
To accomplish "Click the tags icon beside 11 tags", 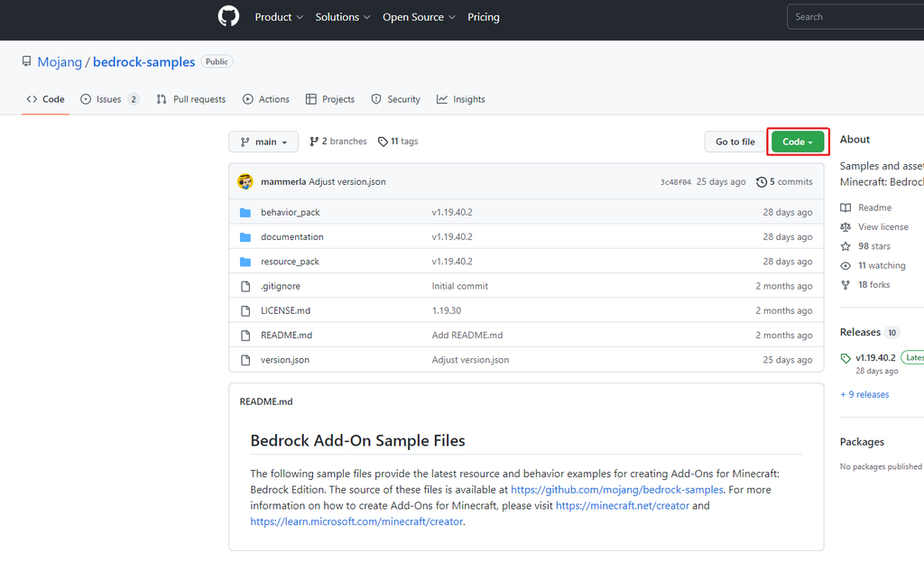I will point(383,142).
